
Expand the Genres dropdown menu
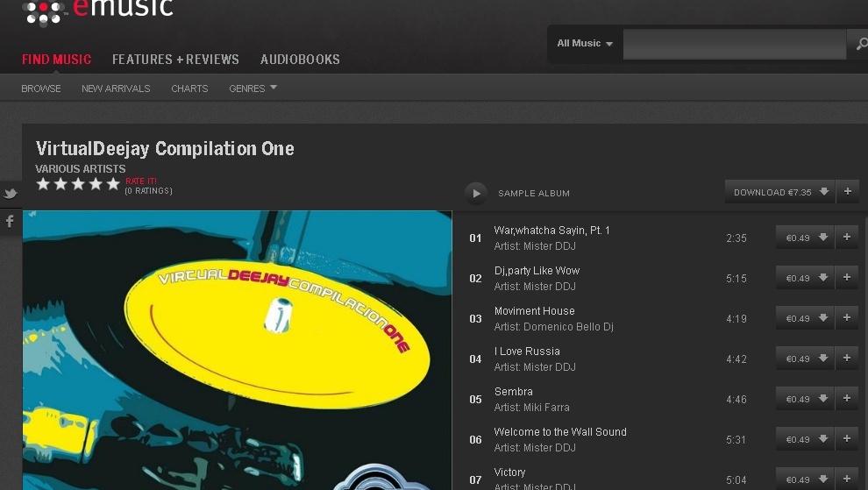[x=253, y=89]
